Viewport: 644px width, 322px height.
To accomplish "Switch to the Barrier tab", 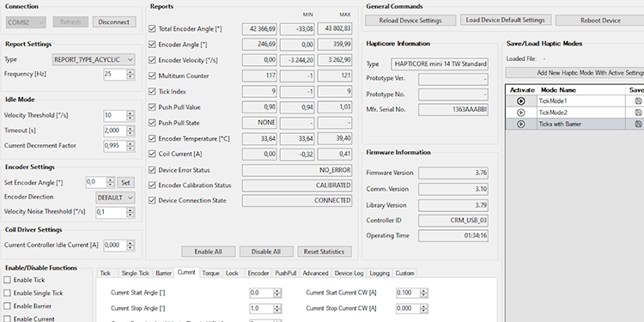I will (x=163, y=273).
